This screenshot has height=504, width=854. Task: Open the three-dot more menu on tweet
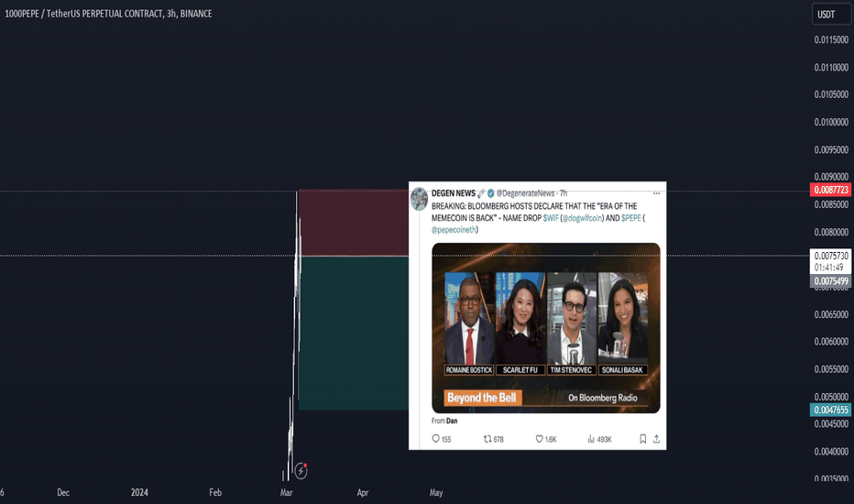[x=656, y=192]
